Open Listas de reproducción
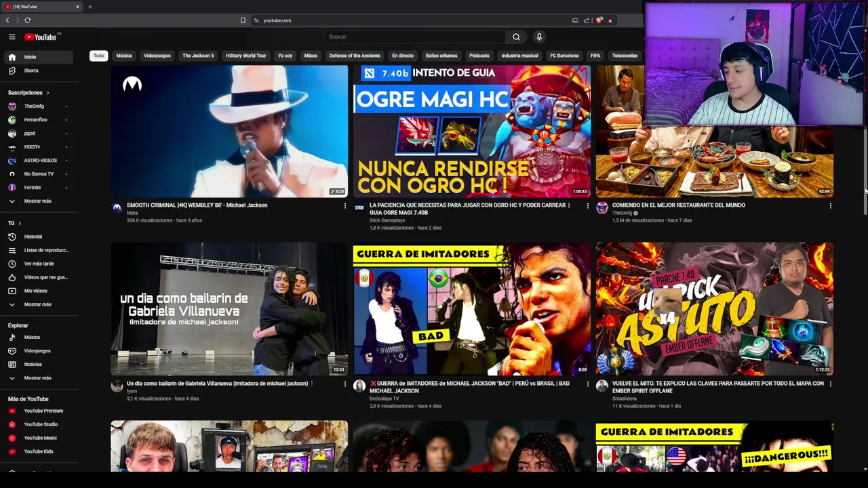868x488 pixels. [x=39, y=250]
